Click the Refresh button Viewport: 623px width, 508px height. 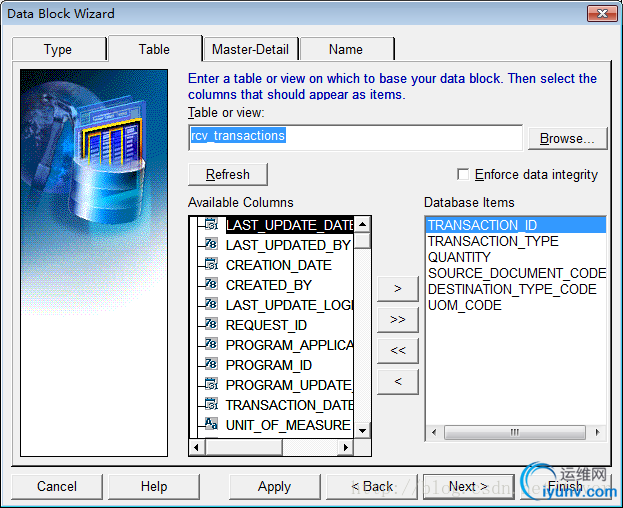point(228,174)
